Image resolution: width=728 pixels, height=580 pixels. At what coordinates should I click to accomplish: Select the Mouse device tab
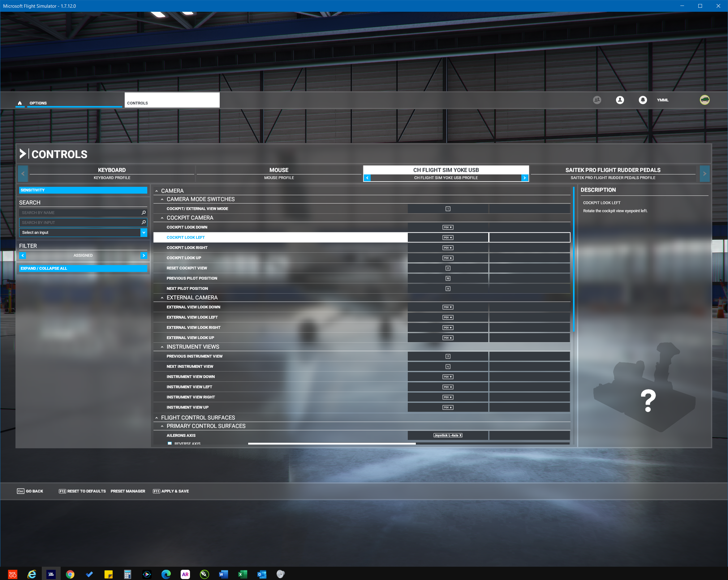(x=279, y=174)
